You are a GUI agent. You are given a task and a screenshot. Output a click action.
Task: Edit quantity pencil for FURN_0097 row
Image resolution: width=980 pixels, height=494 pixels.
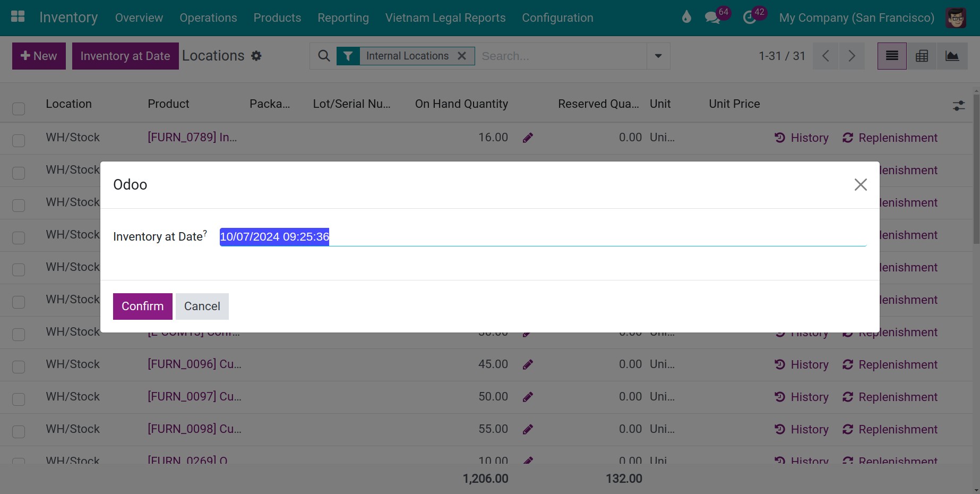point(528,397)
